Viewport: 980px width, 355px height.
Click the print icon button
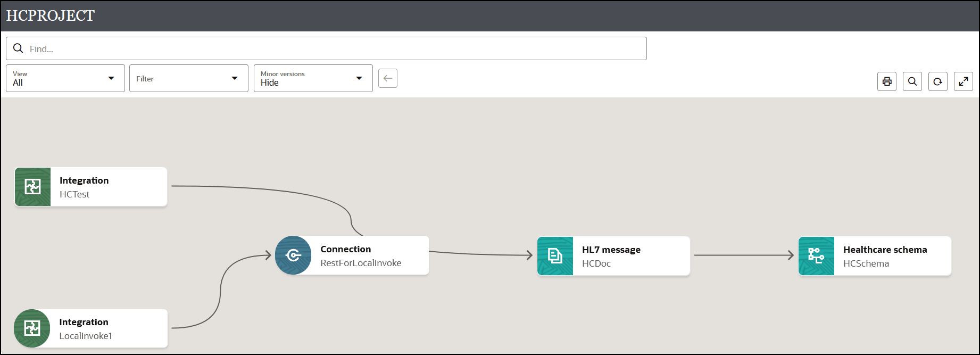[887, 81]
